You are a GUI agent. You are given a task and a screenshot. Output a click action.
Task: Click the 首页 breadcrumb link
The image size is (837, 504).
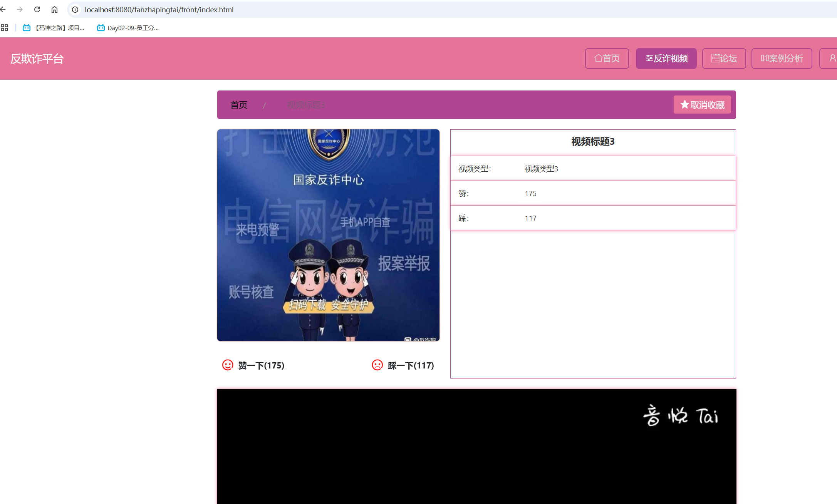[239, 105]
